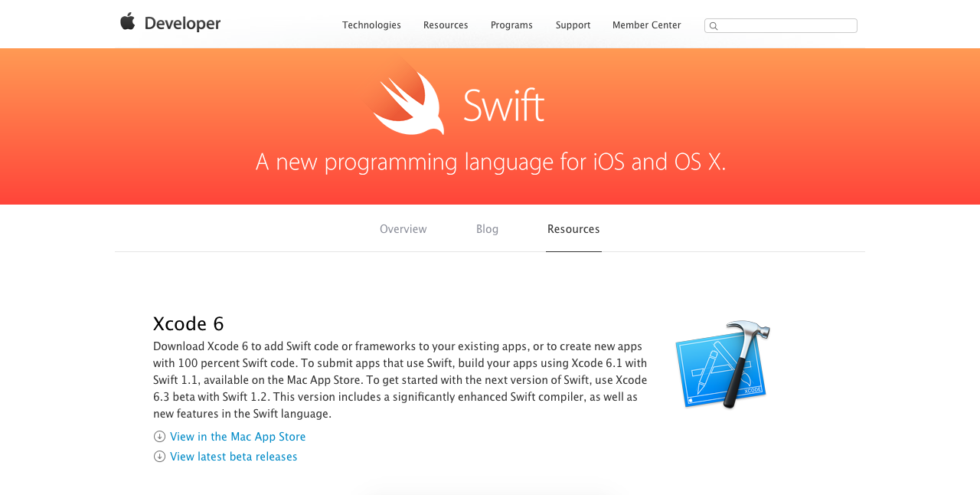Switch to the Blog tab
The height and width of the screenshot is (495, 980).
point(487,229)
